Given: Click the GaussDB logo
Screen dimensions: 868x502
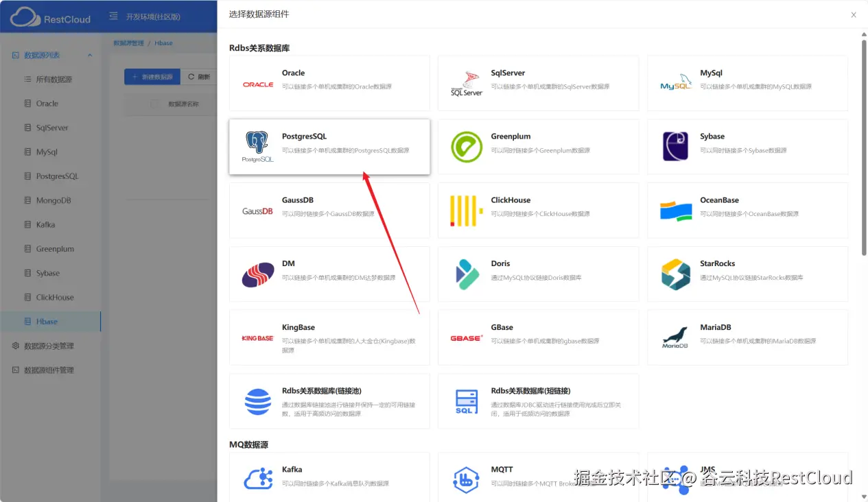Looking at the screenshot, I should pyautogui.click(x=258, y=211).
